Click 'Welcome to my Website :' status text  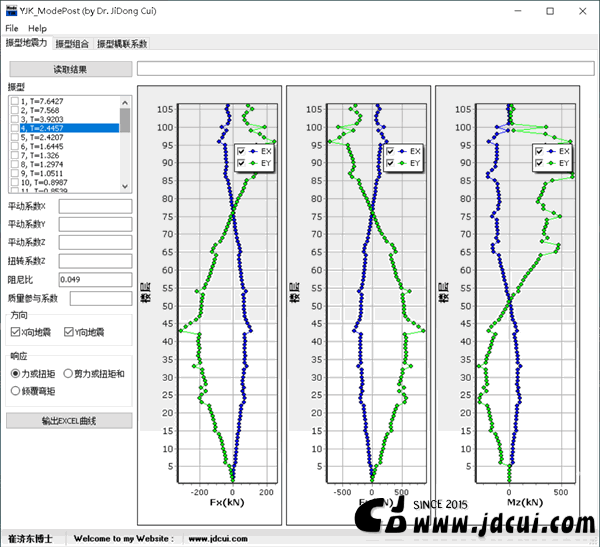pos(124,539)
